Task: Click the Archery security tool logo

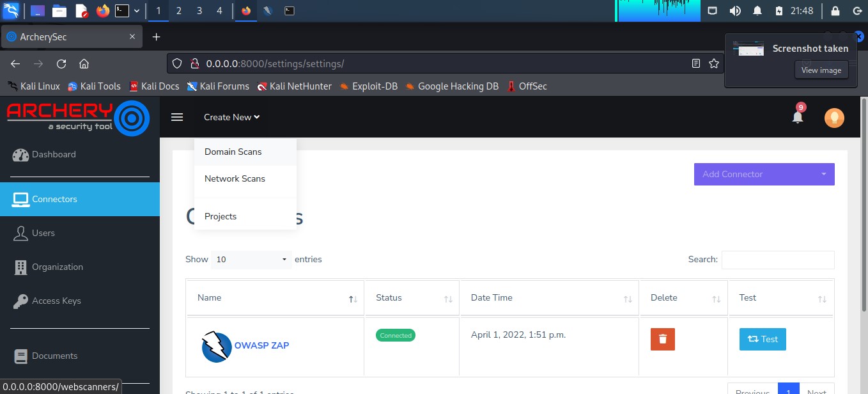Action: (x=77, y=117)
